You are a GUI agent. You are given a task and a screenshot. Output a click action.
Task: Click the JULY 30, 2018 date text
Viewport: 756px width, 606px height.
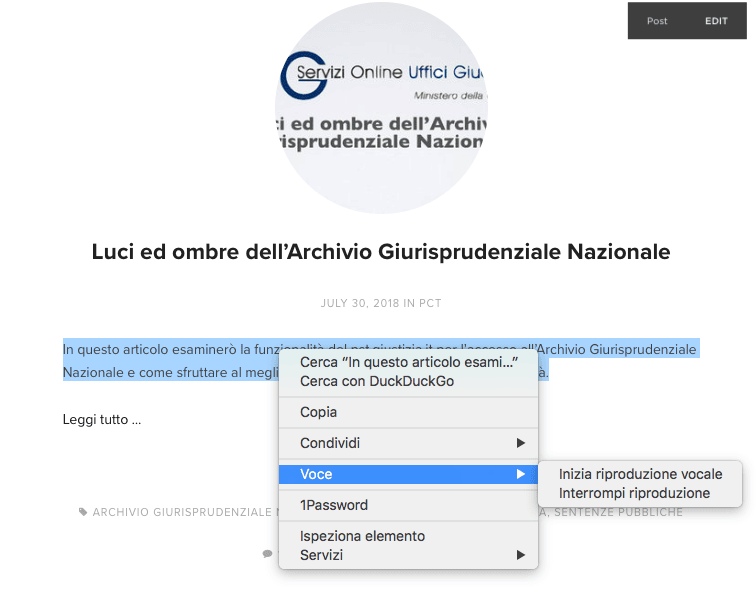tap(360, 303)
